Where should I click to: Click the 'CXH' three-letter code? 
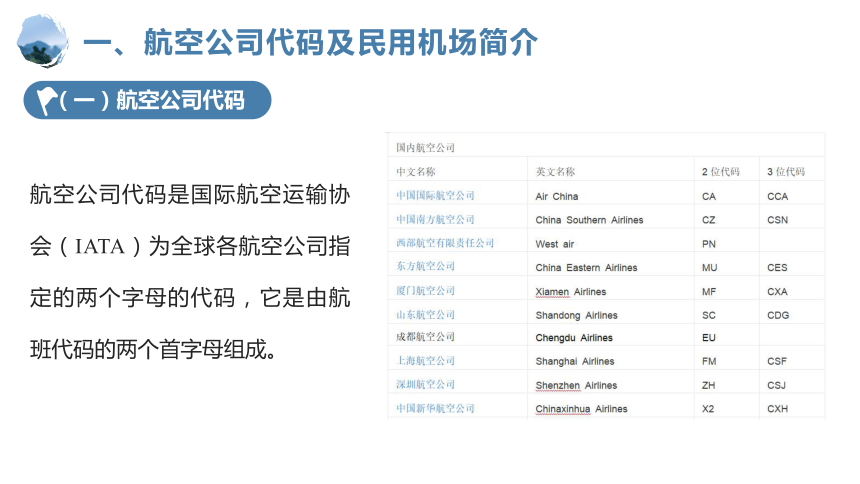click(777, 409)
